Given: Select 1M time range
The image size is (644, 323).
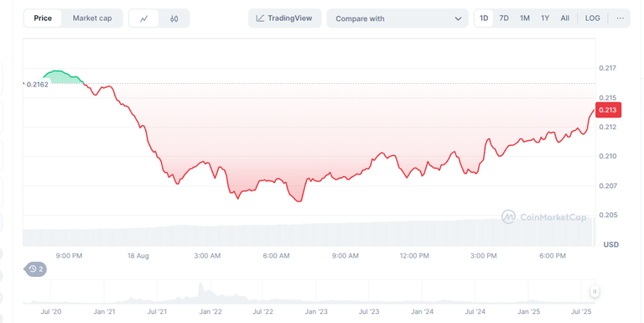Looking at the screenshot, I should pyautogui.click(x=524, y=18).
